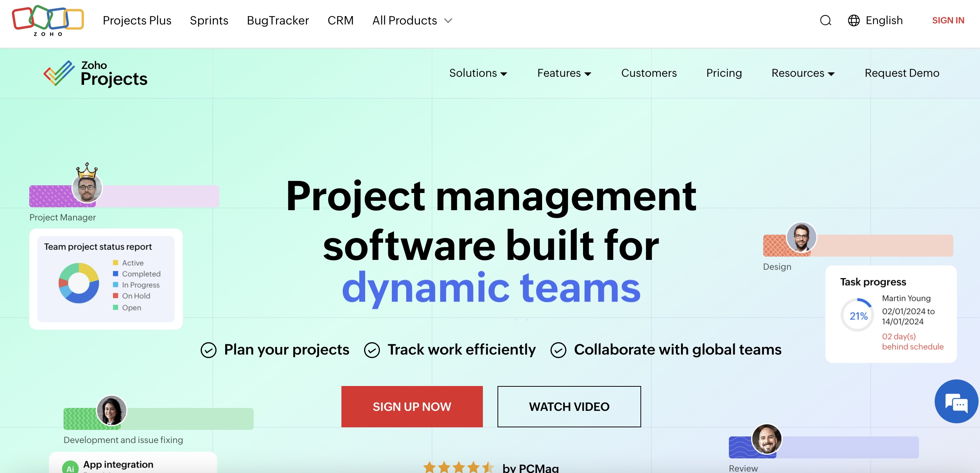
Task: Click "02 day(s) behind schedule" text
Action: [912, 341]
